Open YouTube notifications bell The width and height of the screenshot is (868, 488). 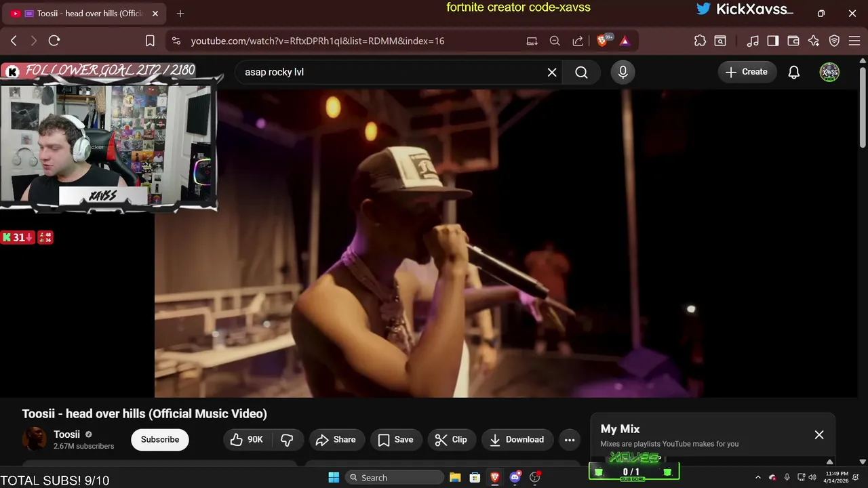pyautogui.click(x=793, y=72)
